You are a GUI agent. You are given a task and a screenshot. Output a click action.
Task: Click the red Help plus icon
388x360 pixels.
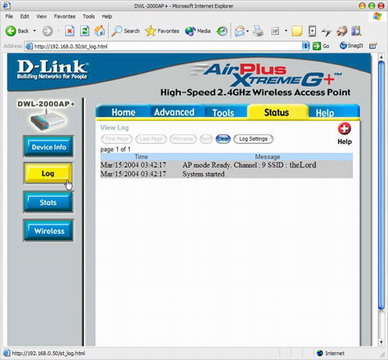[x=344, y=129]
